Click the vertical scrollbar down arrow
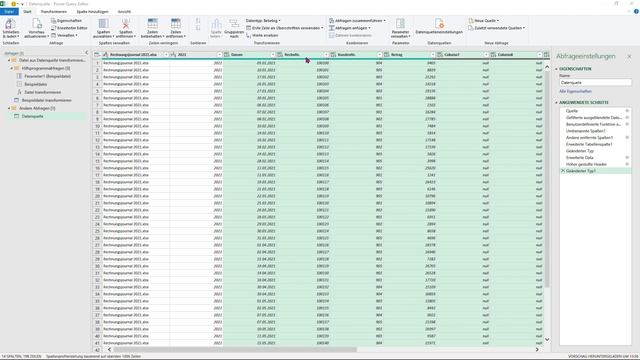Screen dimensions: 640x360 click(547, 340)
